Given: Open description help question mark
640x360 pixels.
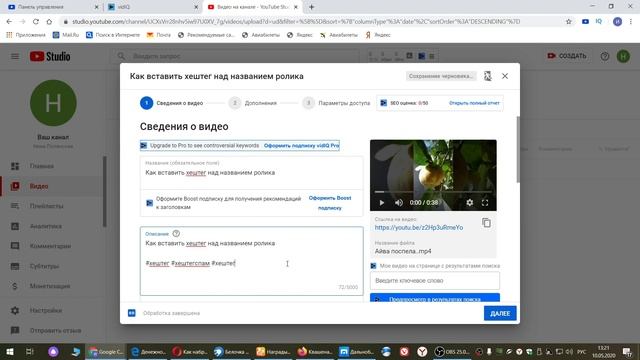Looking at the screenshot, I should point(176,233).
